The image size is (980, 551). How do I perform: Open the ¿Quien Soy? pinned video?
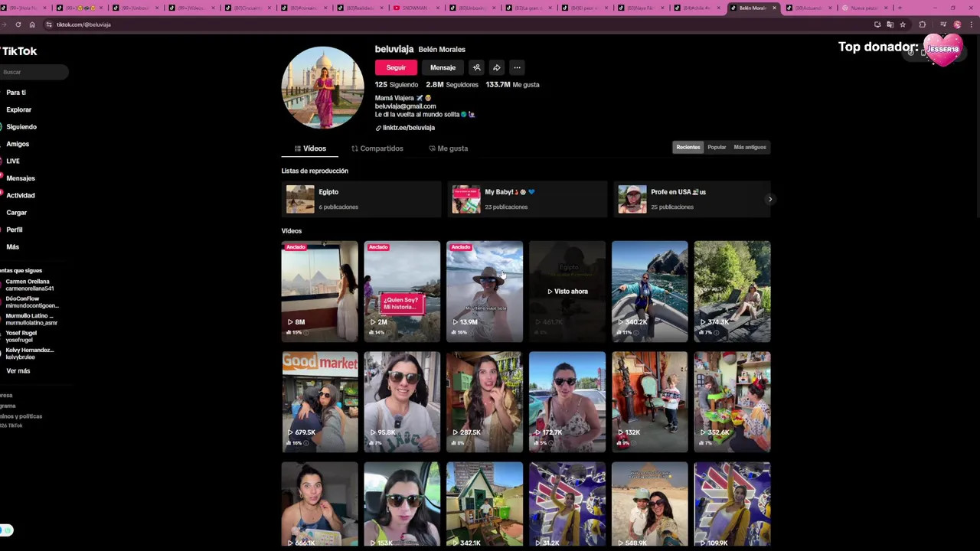tap(402, 291)
